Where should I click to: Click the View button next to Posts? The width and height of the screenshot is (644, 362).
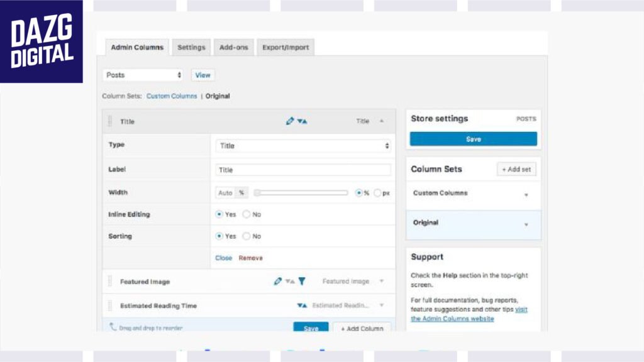point(203,75)
